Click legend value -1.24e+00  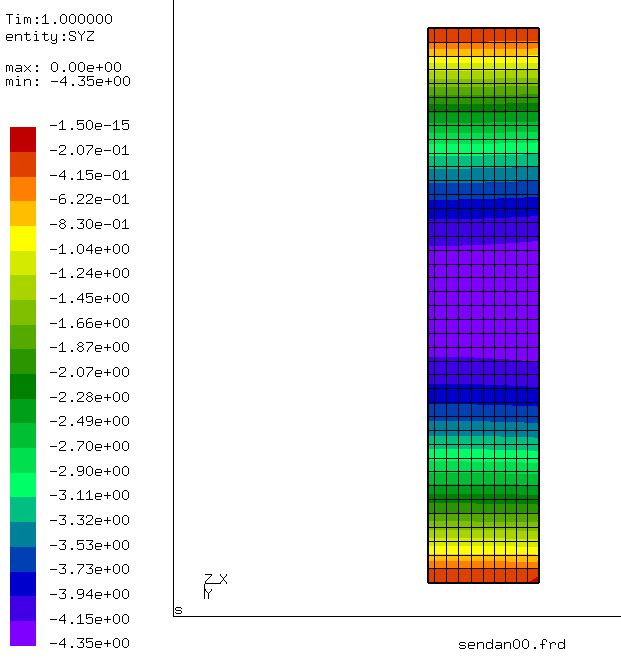pos(89,273)
